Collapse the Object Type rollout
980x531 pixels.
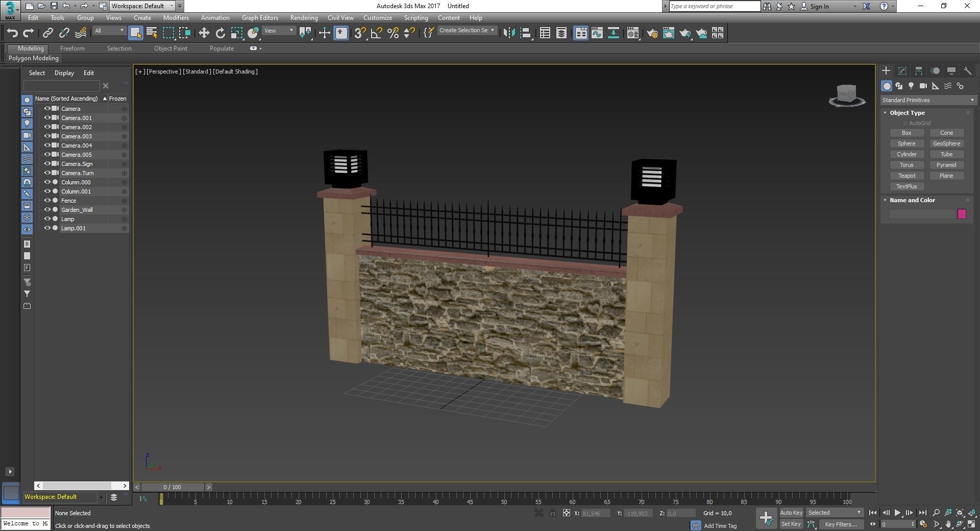[907, 113]
